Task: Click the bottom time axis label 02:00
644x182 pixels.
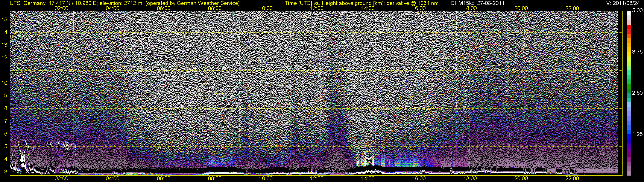Action: (x=61, y=179)
